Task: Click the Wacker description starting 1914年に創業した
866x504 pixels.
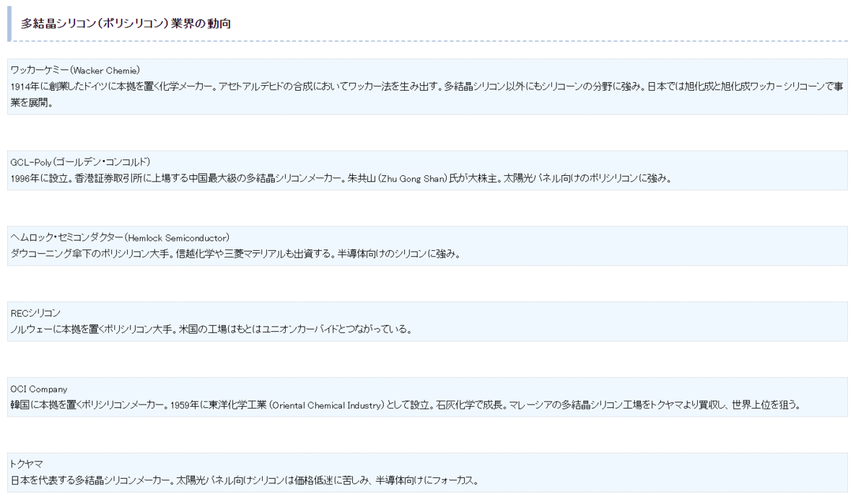Action: click(x=427, y=94)
